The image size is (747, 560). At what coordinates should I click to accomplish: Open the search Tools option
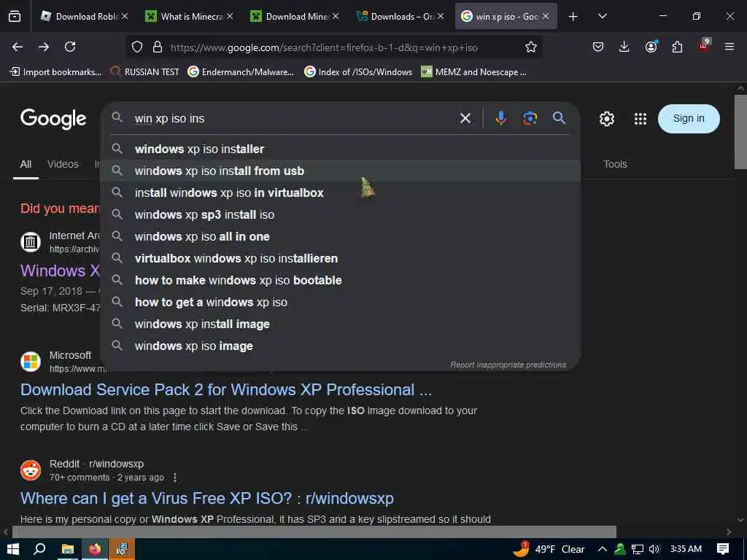pos(615,164)
